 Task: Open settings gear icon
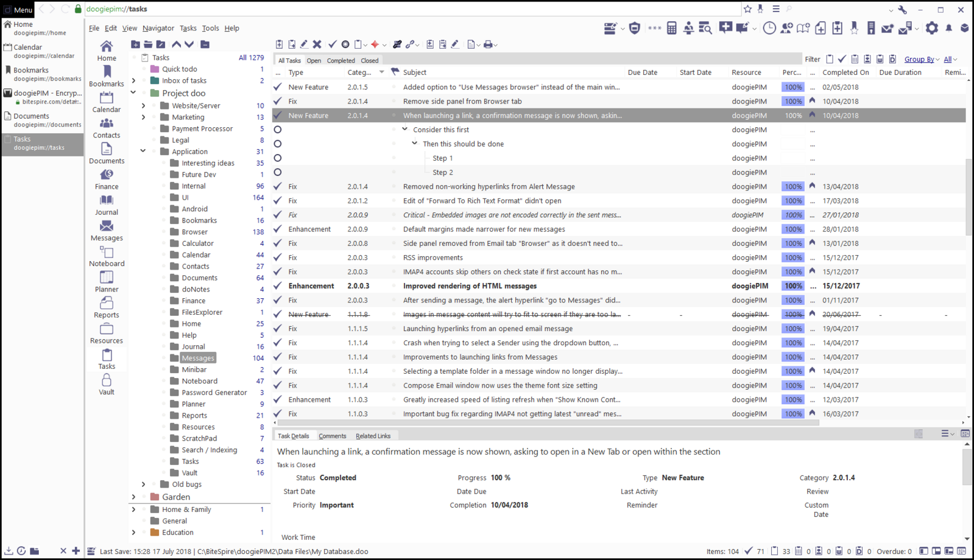tap(932, 28)
